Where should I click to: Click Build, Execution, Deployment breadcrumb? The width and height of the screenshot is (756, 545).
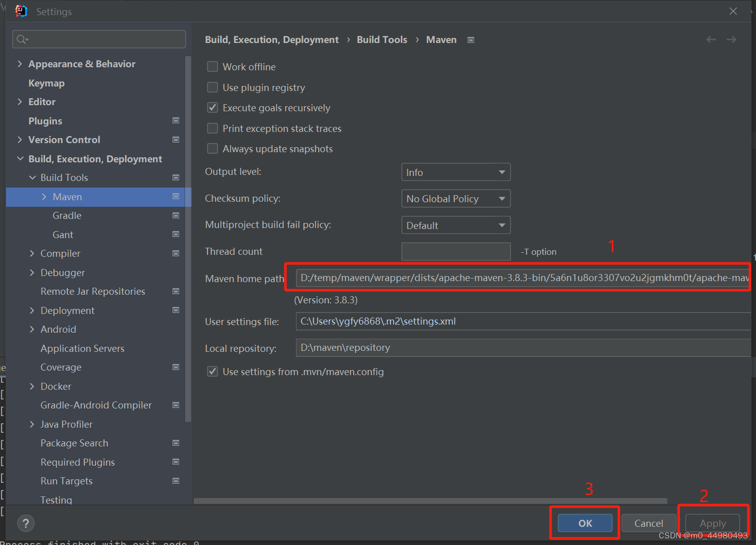click(272, 39)
